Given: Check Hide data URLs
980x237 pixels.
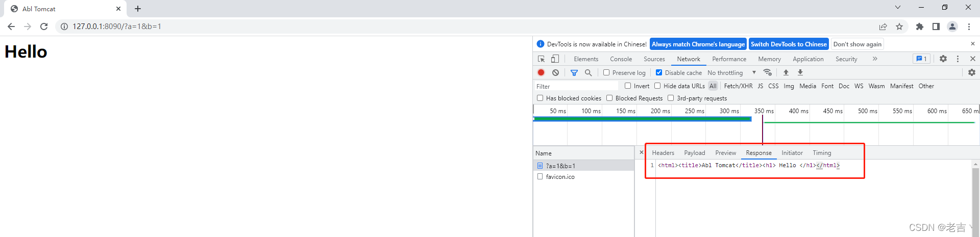Looking at the screenshot, I should tap(657, 86).
